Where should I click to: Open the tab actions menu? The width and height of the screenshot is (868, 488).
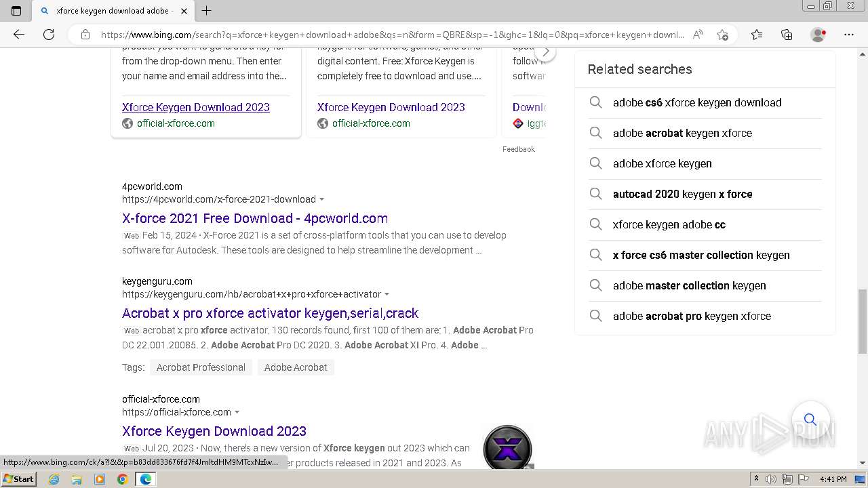click(x=16, y=11)
